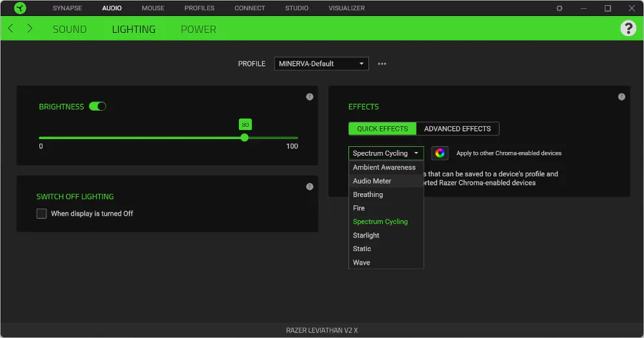Open the MOUSE tab

pyautogui.click(x=153, y=8)
